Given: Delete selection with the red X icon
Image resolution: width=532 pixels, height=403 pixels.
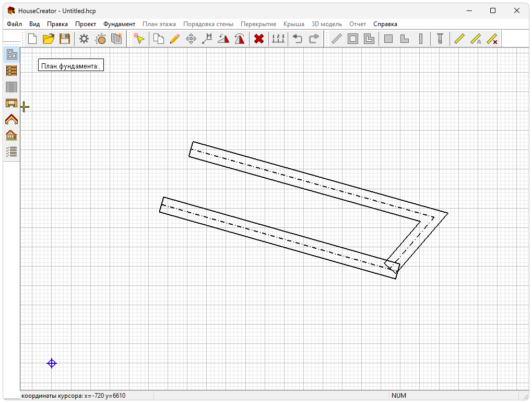Looking at the screenshot, I should 259,39.
